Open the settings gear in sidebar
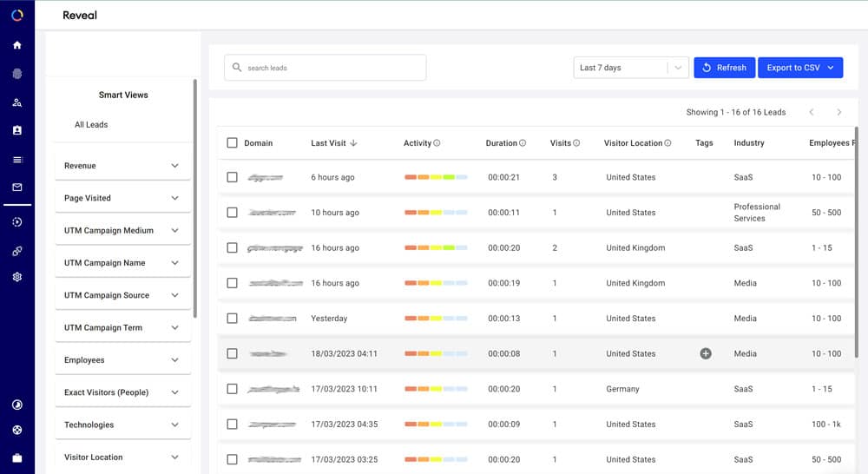The width and height of the screenshot is (868, 474). (16, 277)
